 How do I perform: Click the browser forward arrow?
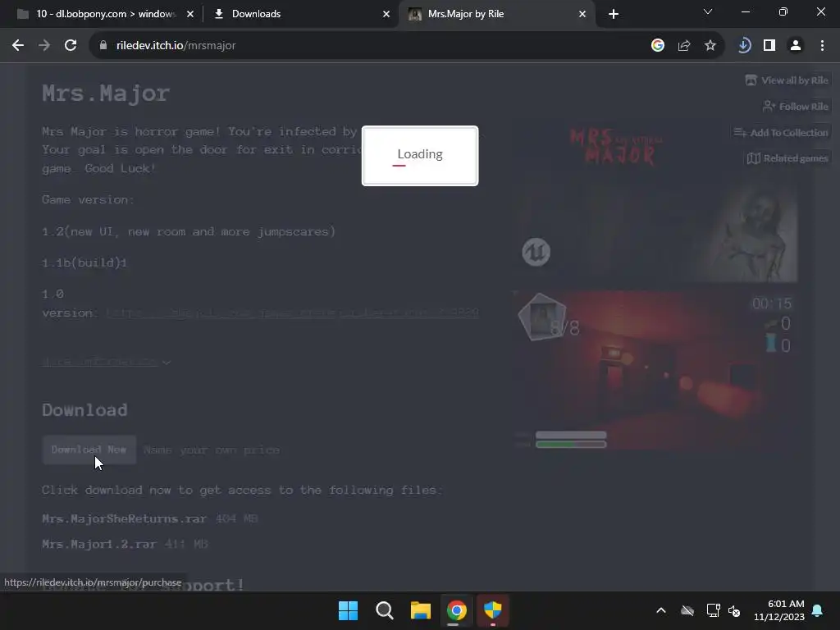pos(44,46)
